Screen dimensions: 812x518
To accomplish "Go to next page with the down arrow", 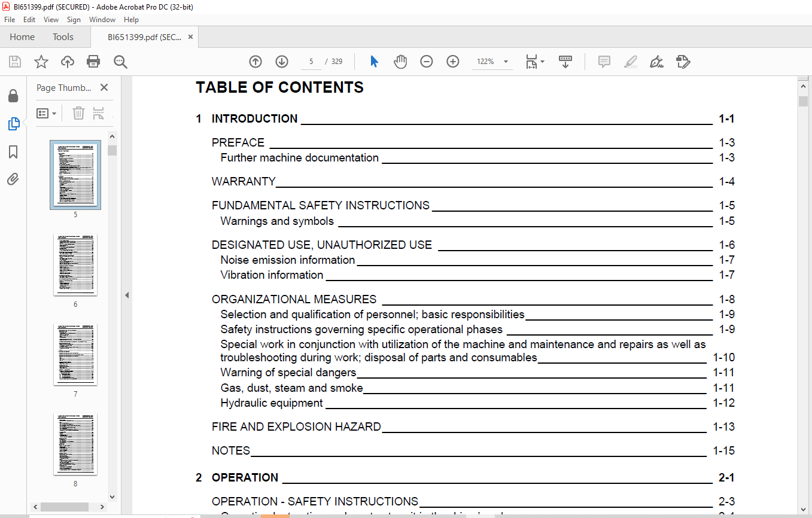I will [282, 62].
